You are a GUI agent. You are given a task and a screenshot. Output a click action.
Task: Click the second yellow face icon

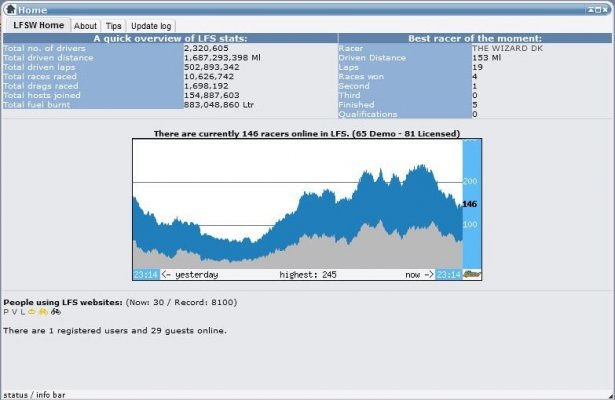click(43, 311)
